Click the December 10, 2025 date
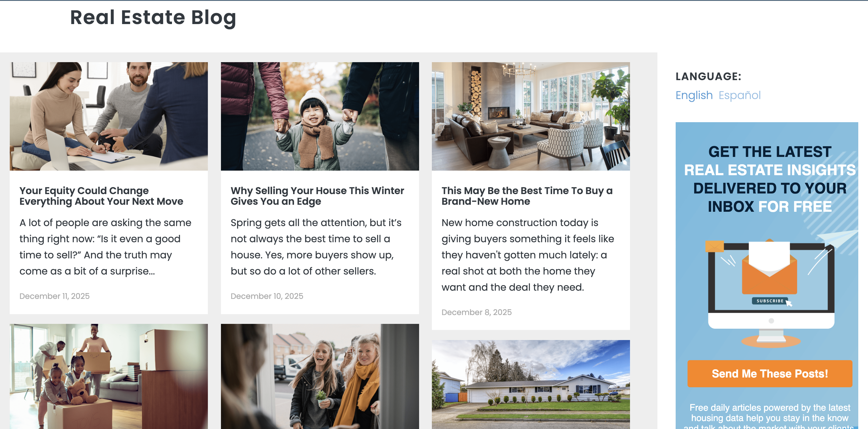The height and width of the screenshot is (429, 868). coord(267,296)
